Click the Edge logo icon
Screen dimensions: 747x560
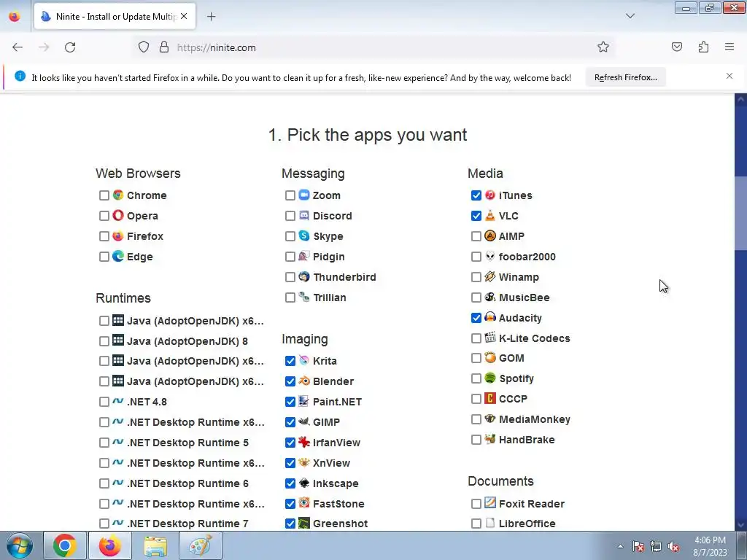point(118,256)
